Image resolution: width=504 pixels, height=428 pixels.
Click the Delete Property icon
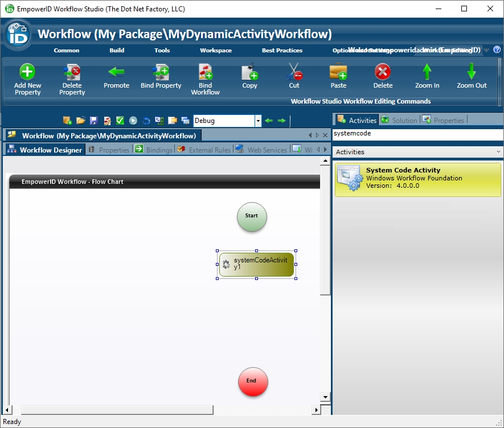72,76
